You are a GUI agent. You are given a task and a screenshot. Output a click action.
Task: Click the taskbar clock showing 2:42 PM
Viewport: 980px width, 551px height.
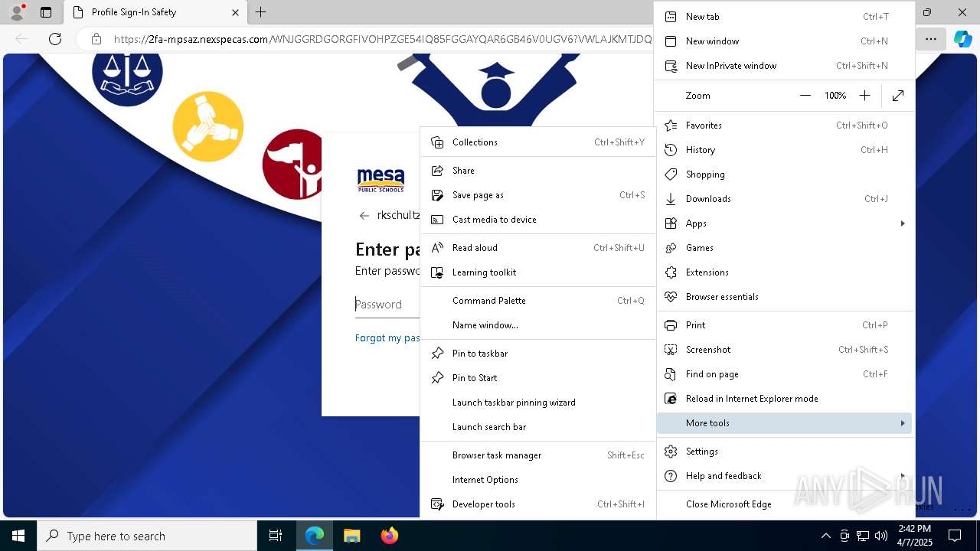[915, 536]
